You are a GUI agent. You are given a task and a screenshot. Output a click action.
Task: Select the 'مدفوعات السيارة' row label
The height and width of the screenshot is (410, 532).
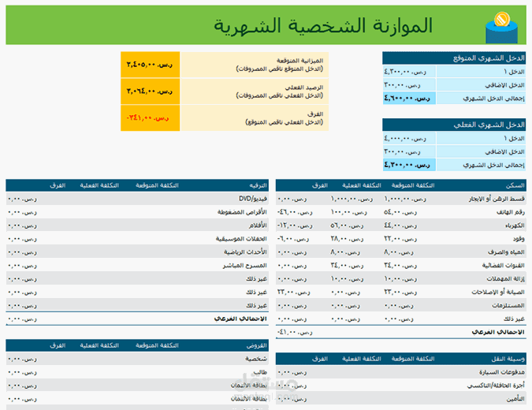tap(502, 372)
